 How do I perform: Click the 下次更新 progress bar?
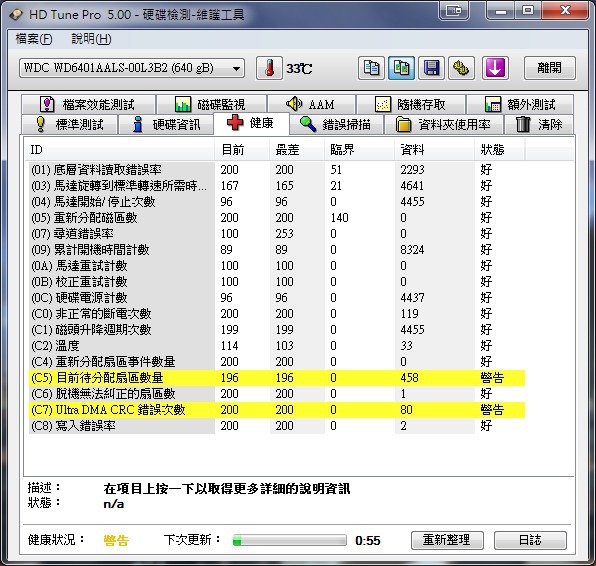coord(290,540)
